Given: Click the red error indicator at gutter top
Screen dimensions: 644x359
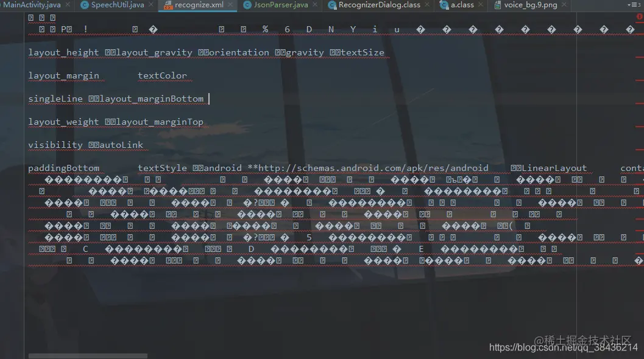Looking at the screenshot, I should 640,17.
